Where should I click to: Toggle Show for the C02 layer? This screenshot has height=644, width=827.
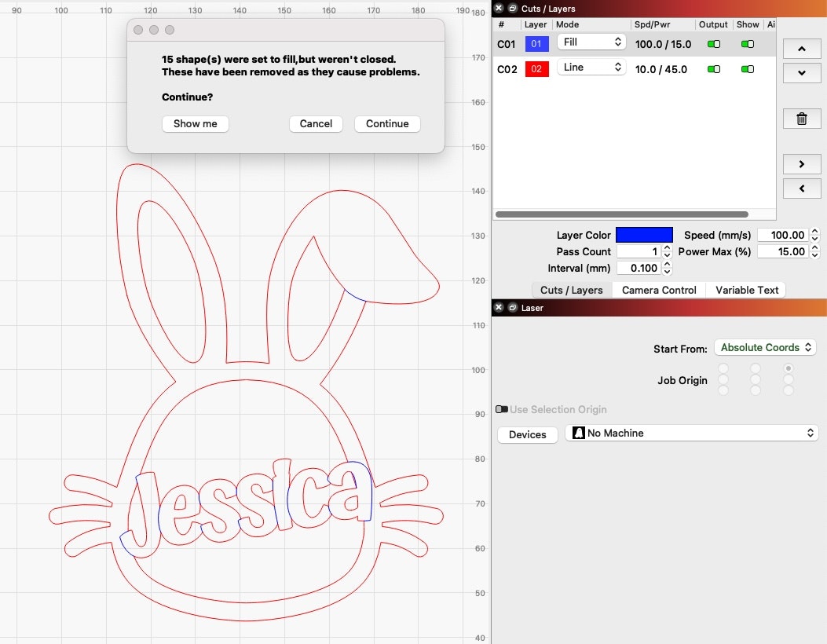pos(747,68)
